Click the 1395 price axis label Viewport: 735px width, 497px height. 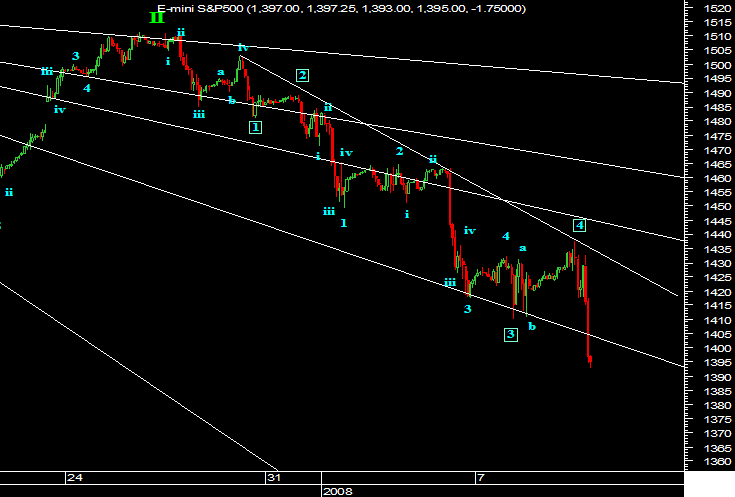(x=717, y=362)
